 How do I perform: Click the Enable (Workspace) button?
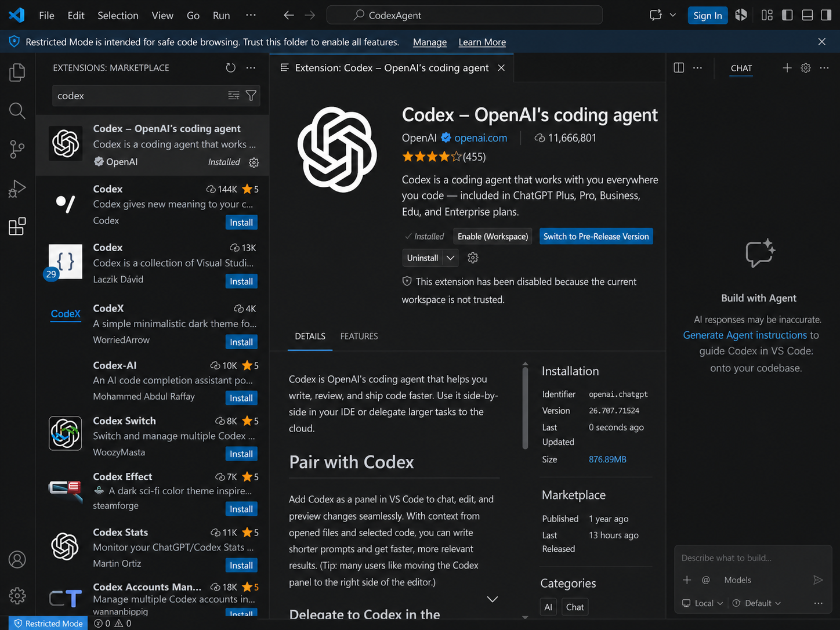[x=493, y=237]
